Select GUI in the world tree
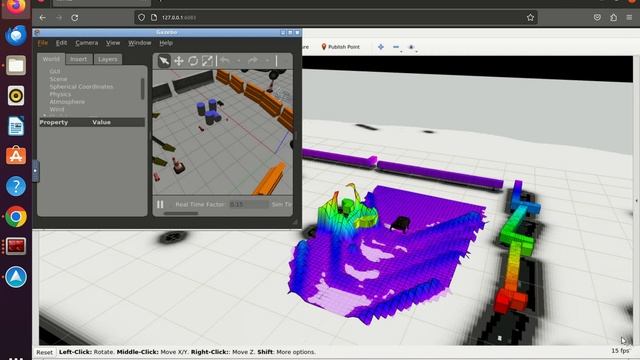The image size is (640, 360). tap(55, 71)
